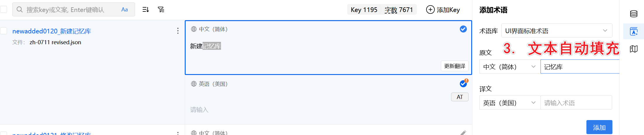Image resolution: width=644 pixels, height=135 pixels.
Task: Open the three-dot menu for newadded0120
Action: tap(178, 31)
